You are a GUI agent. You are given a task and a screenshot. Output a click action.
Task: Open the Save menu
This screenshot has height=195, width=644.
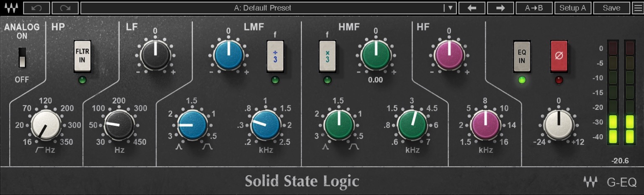point(611,8)
